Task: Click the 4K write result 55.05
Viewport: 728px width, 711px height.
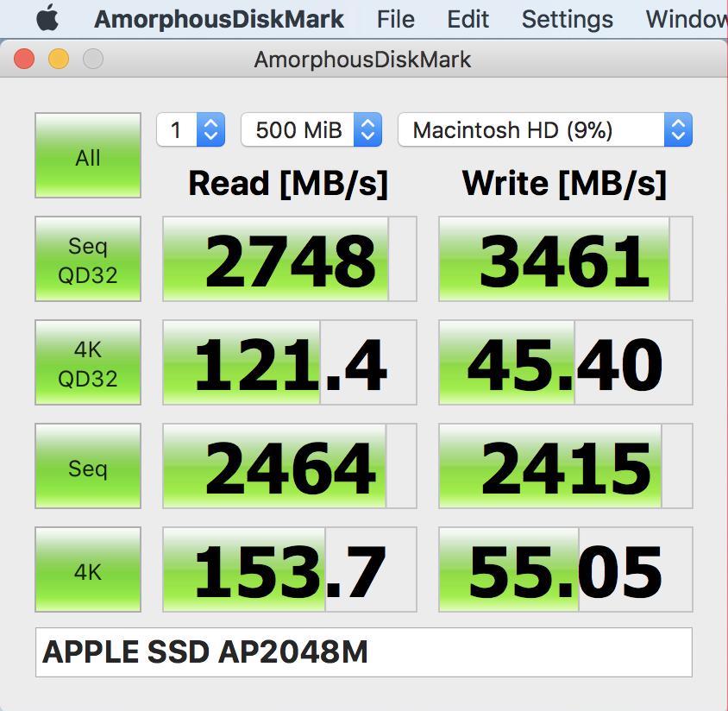Action: [566, 569]
